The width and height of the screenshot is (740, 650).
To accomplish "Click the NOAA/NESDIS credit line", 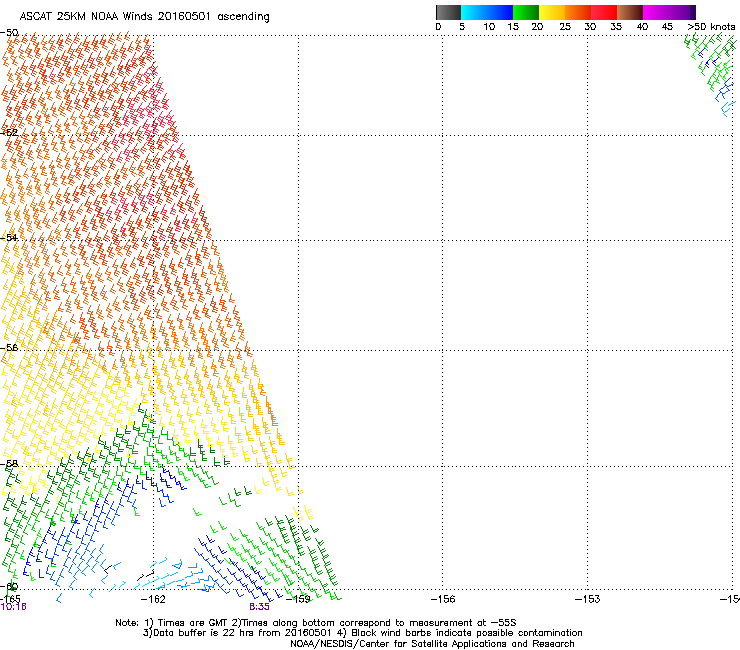I will coord(432,644).
